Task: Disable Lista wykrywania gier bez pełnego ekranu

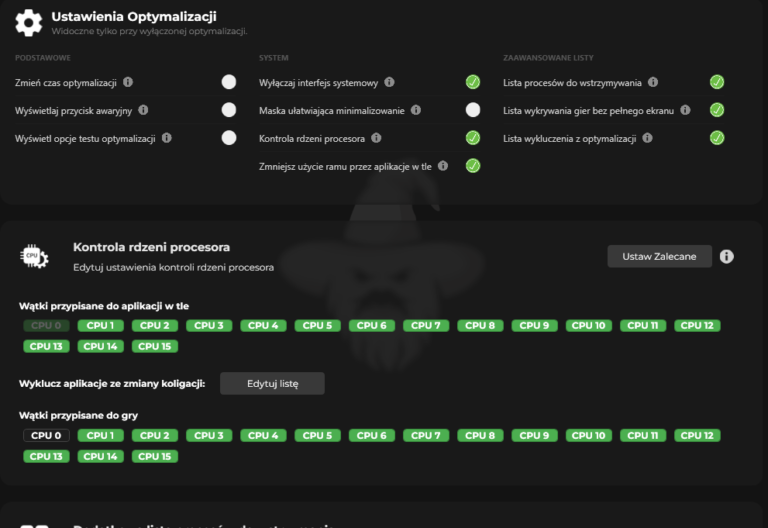Action: (x=717, y=110)
